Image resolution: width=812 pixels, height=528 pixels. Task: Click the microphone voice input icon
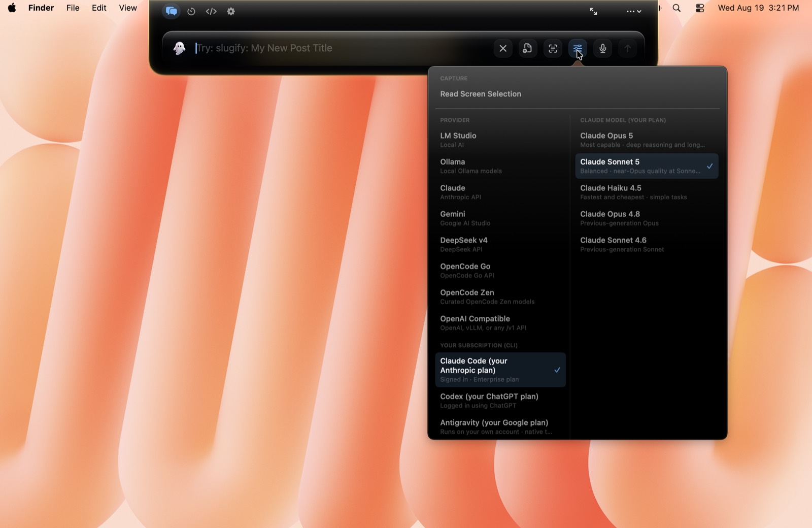pos(602,48)
